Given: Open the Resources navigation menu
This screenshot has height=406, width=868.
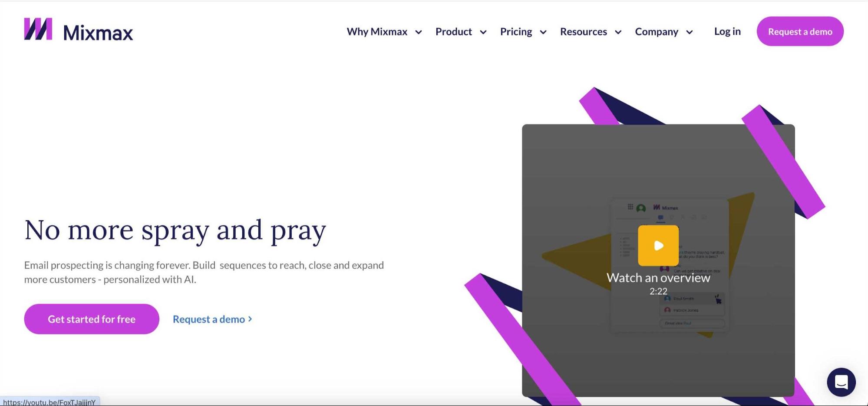Looking at the screenshot, I should coord(583,32).
